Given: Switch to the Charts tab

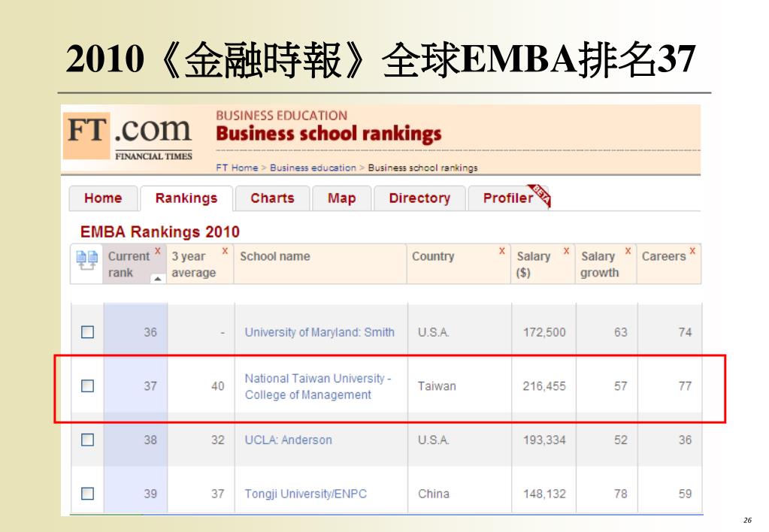Looking at the screenshot, I should click(272, 198).
